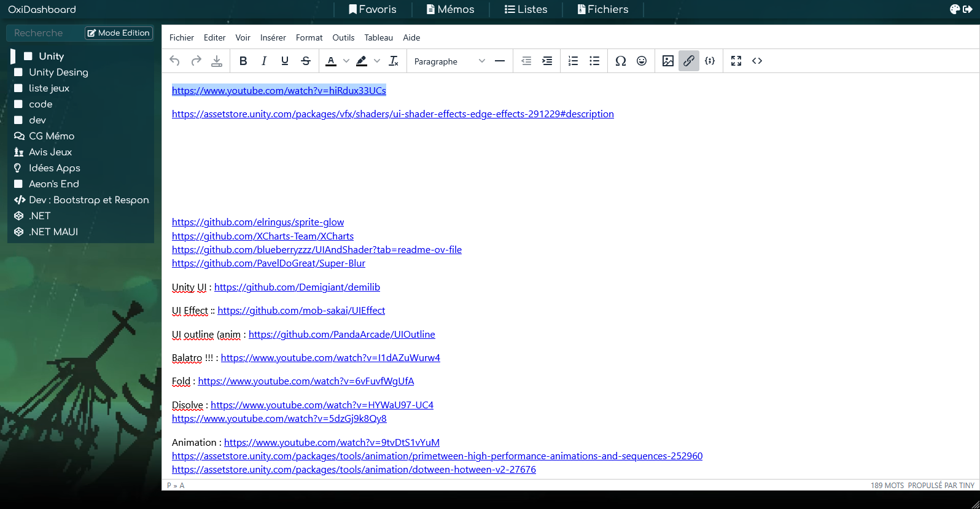The width and height of the screenshot is (980, 509).
Task: Click the UIOutline GitHub link
Action: 341,334
